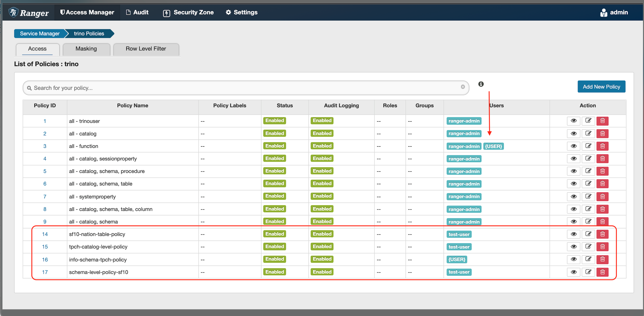Viewport: 644px width, 316px height.
Task: Open the admin user dropdown
Action: coord(614,12)
